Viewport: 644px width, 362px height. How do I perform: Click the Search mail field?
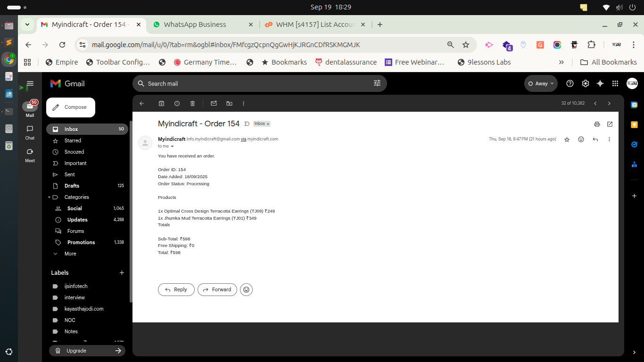[255, 83]
